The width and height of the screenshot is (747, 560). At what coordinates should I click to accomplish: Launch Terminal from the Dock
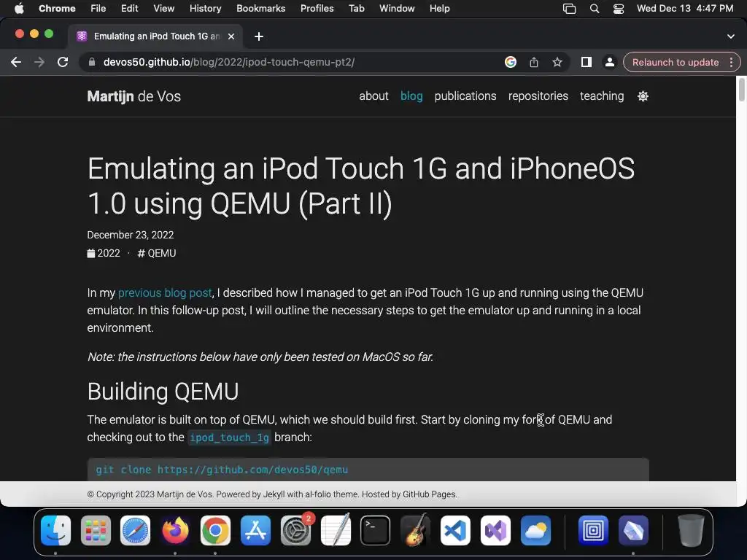pyautogui.click(x=376, y=531)
